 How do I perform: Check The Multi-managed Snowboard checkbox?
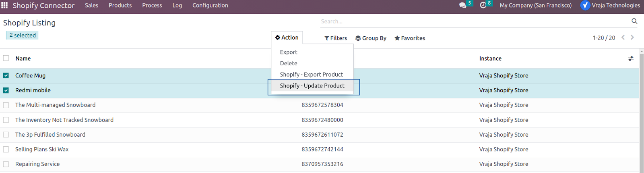pyautogui.click(x=6, y=105)
